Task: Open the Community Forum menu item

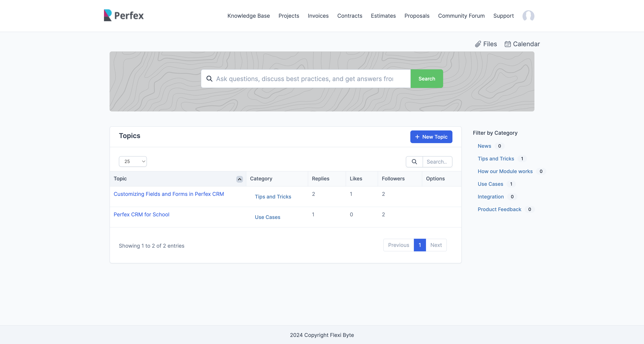Action: click(461, 16)
